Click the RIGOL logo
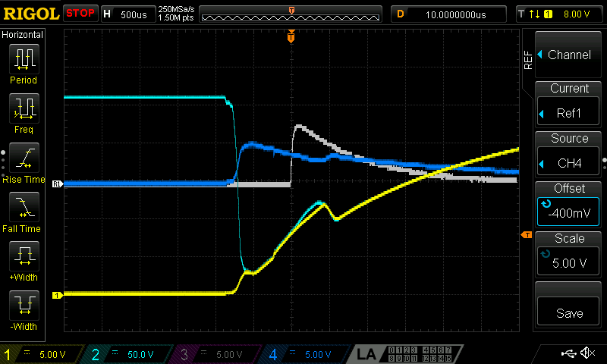Image resolution: width=607 pixels, height=364 pixels. click(31, 14)
